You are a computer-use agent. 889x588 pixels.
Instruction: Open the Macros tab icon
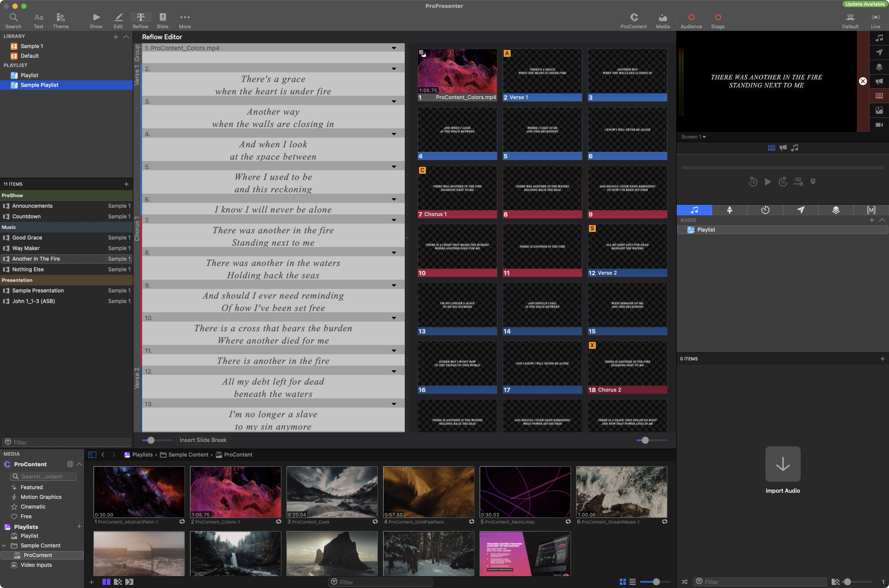[871, 210]
